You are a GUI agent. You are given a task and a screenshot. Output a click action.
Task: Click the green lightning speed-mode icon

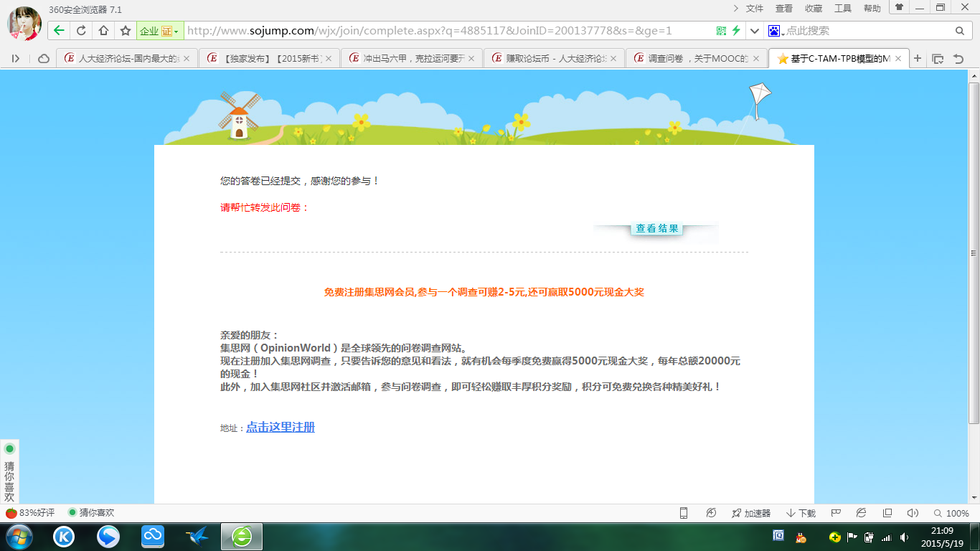(x=736, y=31)
